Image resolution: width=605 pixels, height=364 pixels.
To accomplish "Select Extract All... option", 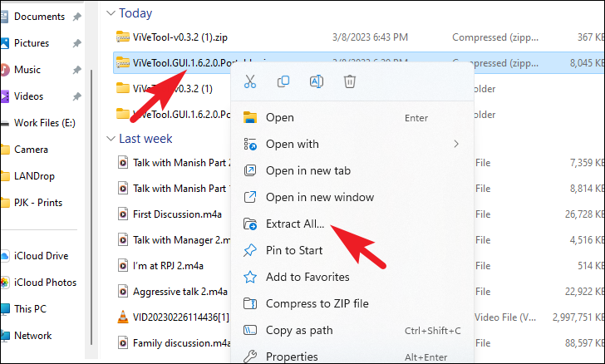I will [x=352, y=224].
